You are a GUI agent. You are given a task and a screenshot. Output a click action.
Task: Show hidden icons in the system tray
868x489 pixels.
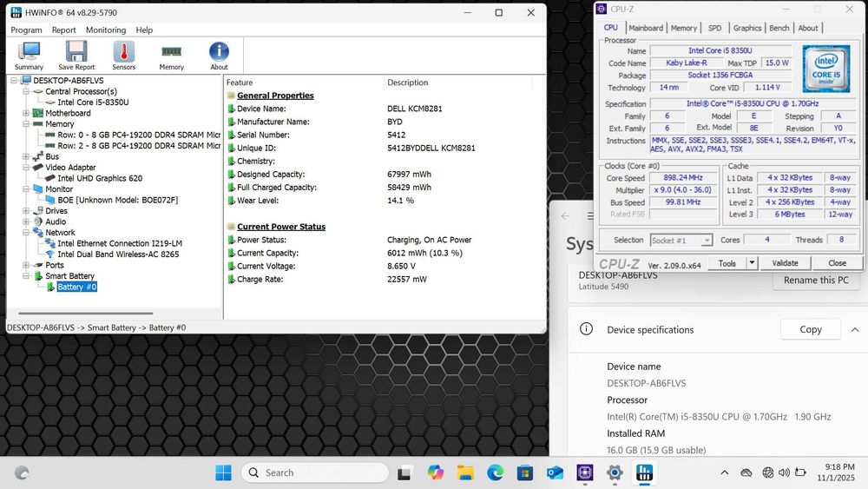[x=724, y=472]
